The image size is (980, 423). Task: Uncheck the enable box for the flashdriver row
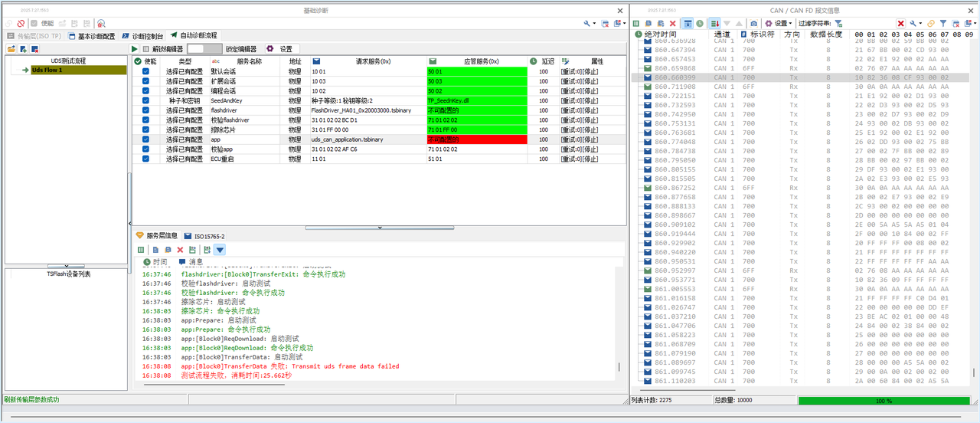145,110
